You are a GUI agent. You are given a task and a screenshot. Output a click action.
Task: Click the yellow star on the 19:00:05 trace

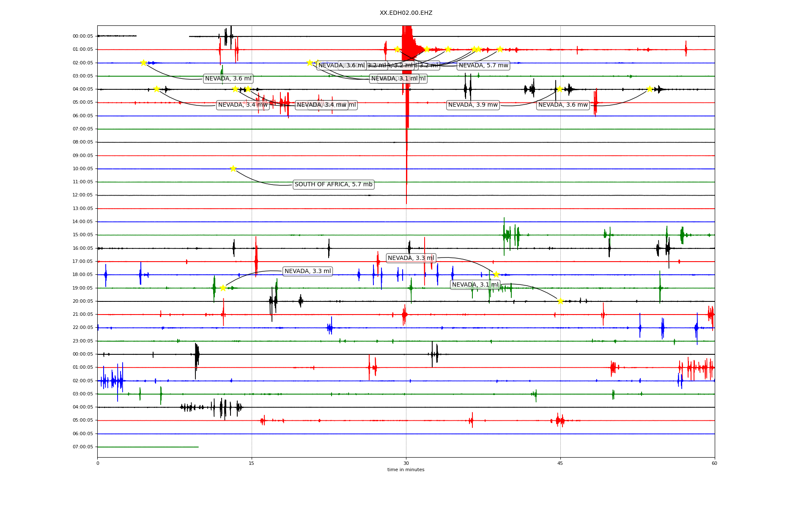(x=223, y=288)
